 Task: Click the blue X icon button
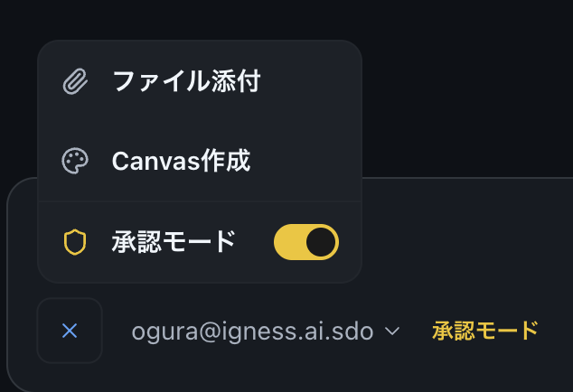click(70, 331)
